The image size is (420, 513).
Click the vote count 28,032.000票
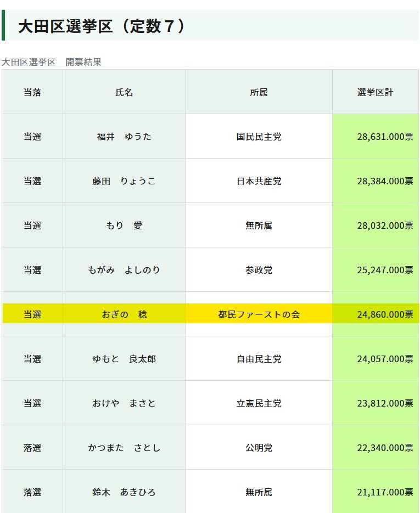pyautogui.click(x=385, y=226)
